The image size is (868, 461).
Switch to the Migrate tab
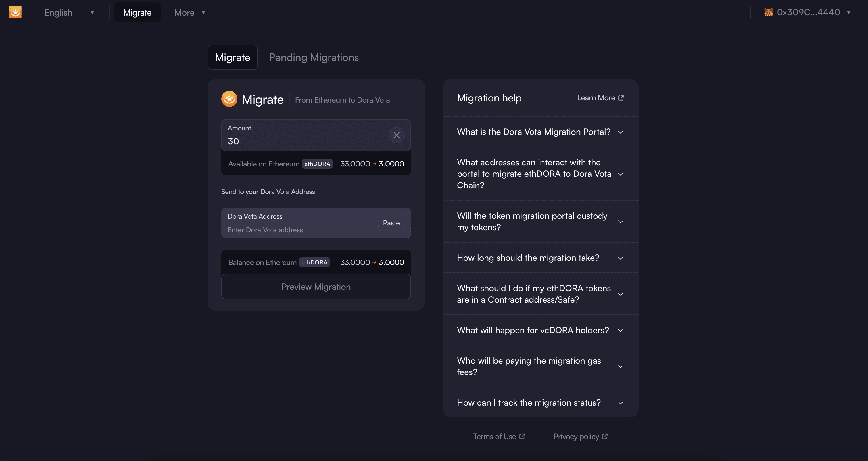pos(233,57)
